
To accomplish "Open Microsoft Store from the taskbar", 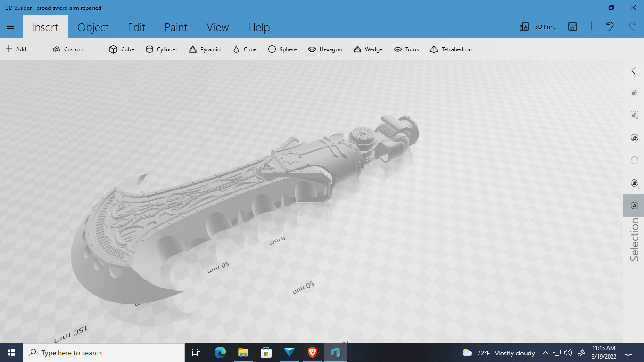I will pos(266,353).
